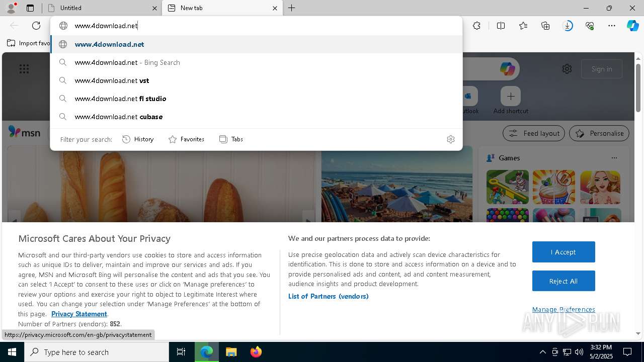Viewport: 644px width, 362px height.
Task: Click Sign in button
Action: (602, 69)
